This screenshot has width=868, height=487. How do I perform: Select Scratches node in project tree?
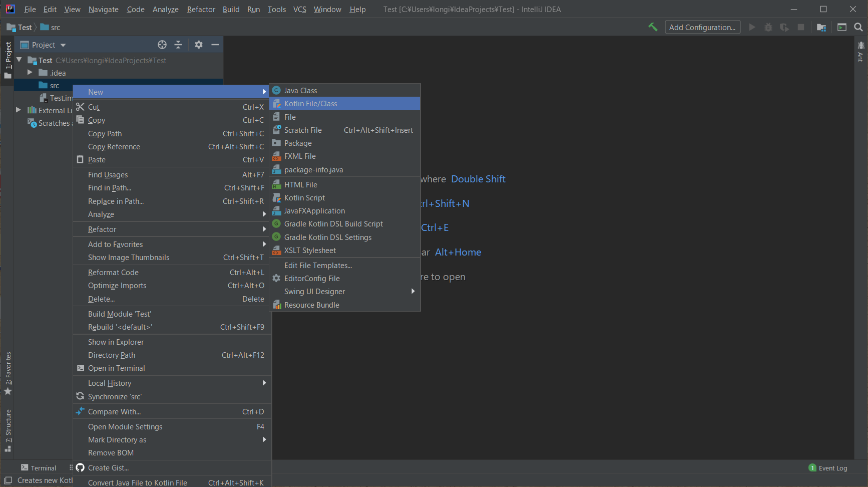pyautogui.click(x=49, y=123)
